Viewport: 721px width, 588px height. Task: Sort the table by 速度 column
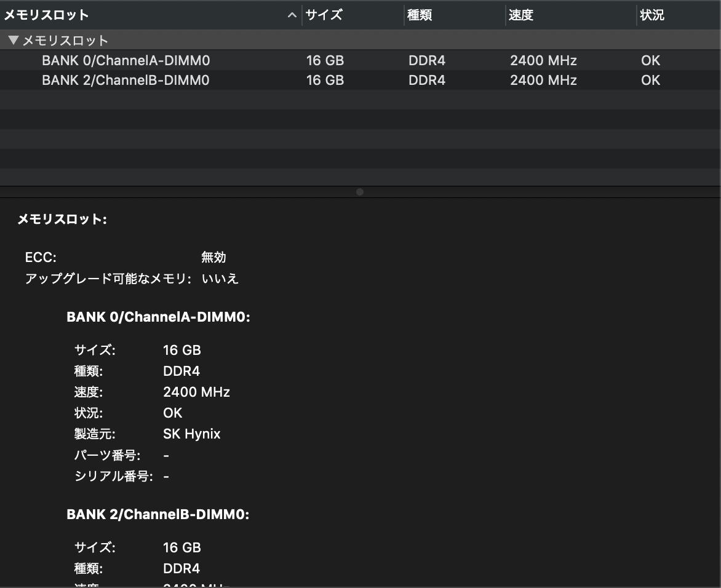[x=520, y=15]
